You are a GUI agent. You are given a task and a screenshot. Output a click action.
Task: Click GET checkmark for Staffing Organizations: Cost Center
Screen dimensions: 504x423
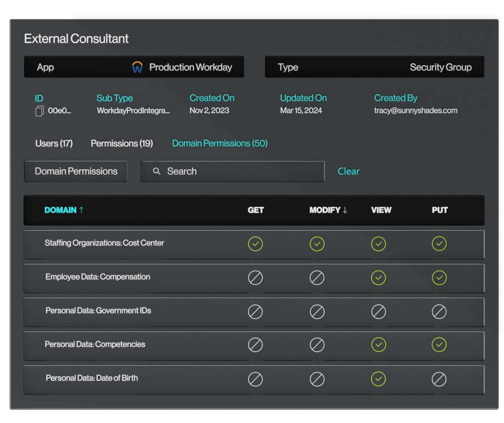255,244
